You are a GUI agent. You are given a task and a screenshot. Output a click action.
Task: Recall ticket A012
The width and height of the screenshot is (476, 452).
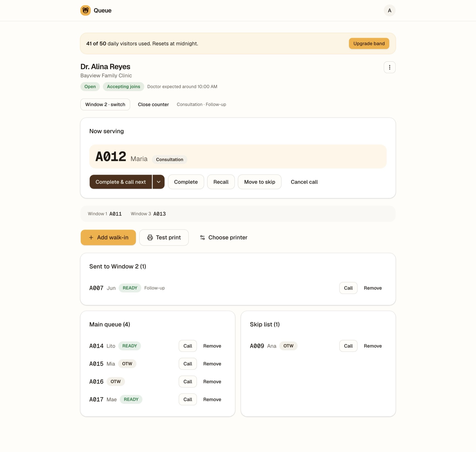[221, 182]
